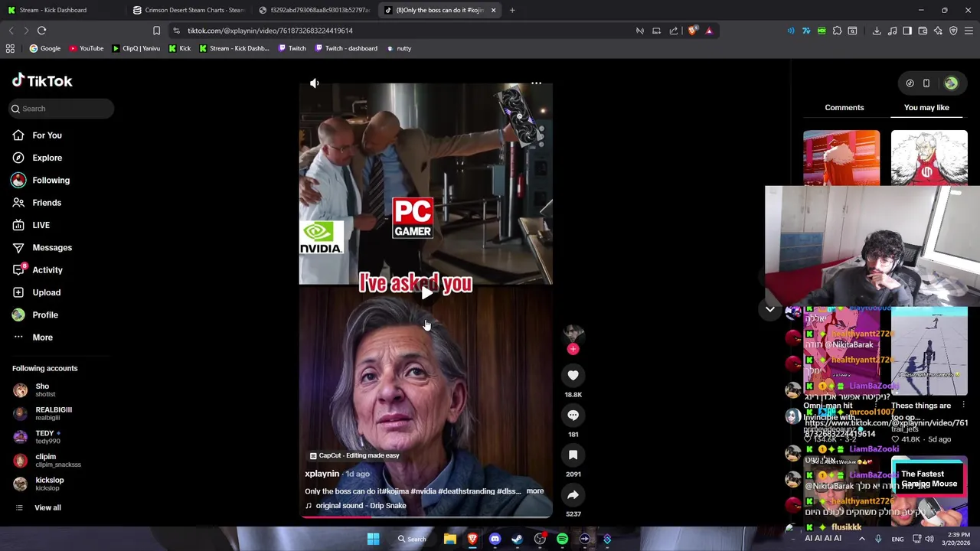Open the comments bubble showing 181
This screenshot has width=980, height=551.
click(573, 415)
